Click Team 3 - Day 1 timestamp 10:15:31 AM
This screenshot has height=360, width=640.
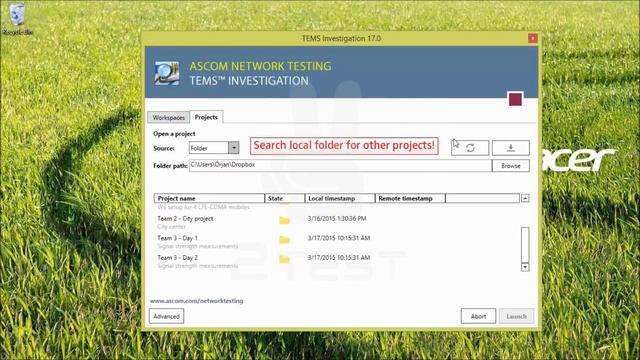pos(339,238)
